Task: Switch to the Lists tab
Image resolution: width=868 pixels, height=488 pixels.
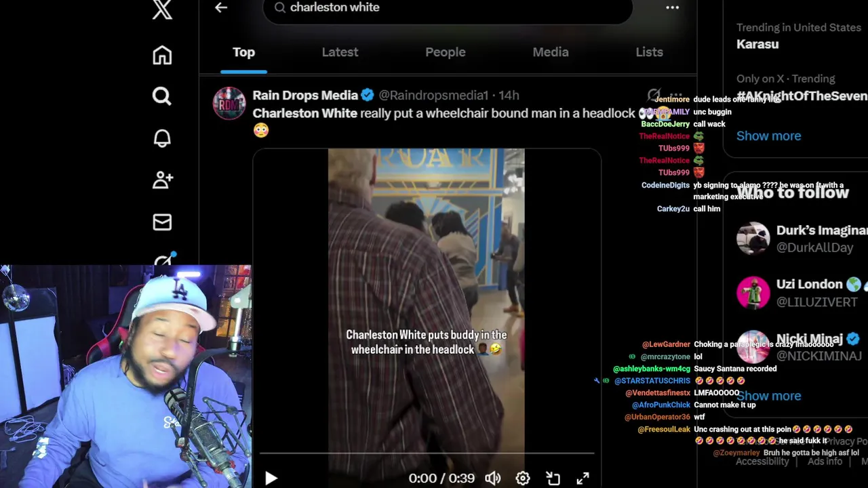Action: pos(649,52)
